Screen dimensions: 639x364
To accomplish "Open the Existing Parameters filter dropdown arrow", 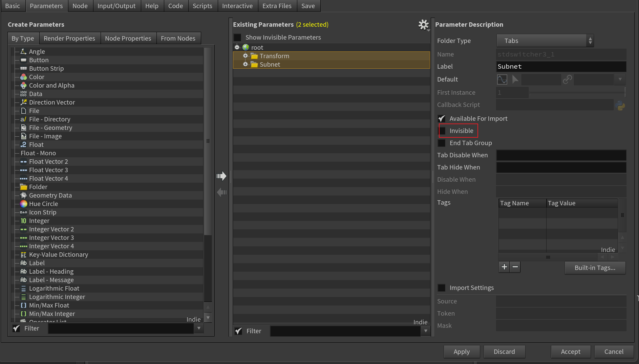I will click(x=426, y=331).
